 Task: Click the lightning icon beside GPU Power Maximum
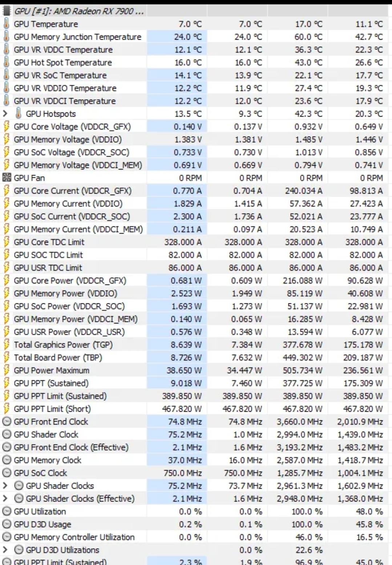tap(6, 370)
